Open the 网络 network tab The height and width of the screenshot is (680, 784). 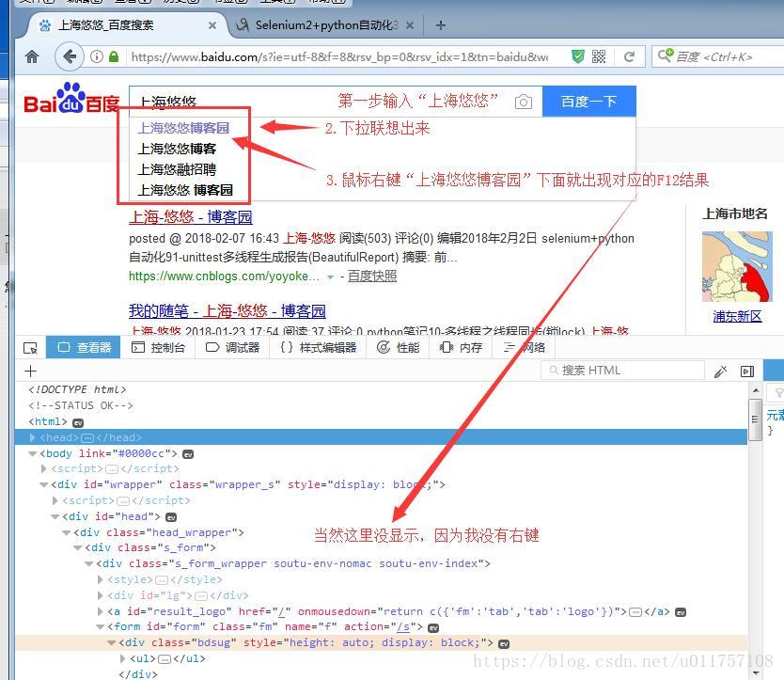(x=524, y=347)
